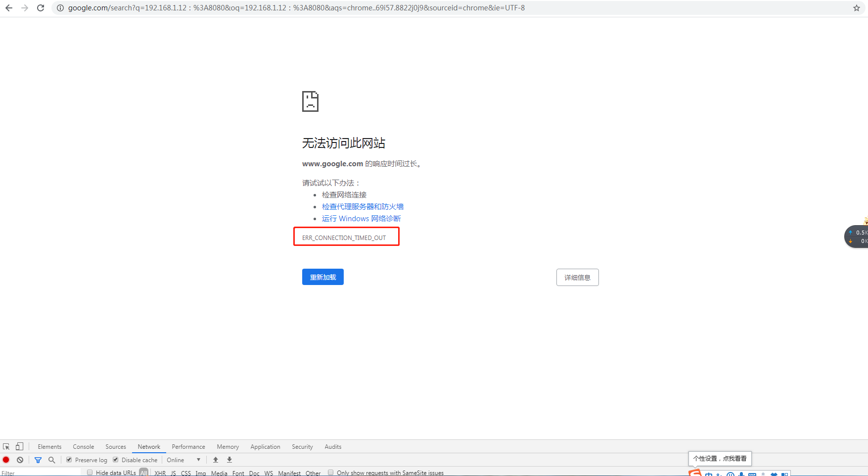Filter network requests by Other

pos(313,473)
